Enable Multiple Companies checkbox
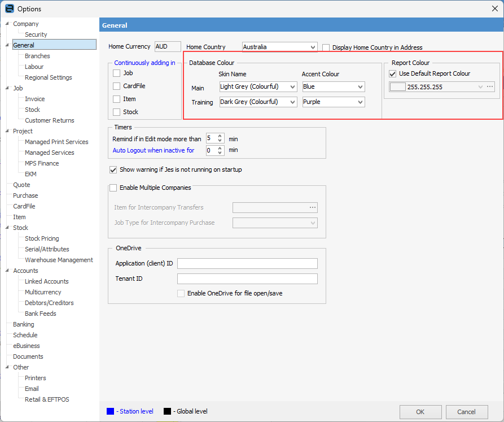504x422 pixels. point(113,188)
